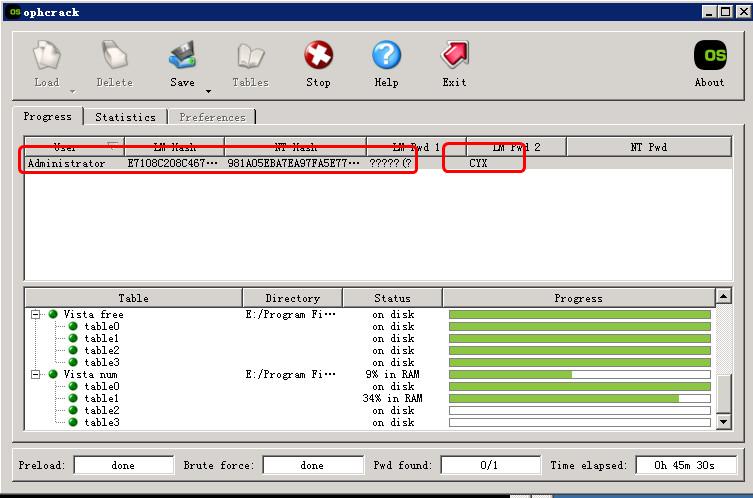Collapse the Vista num tree node
This screenshot has height=498, width=753.
pyautogui.click(x=36, y=375)
